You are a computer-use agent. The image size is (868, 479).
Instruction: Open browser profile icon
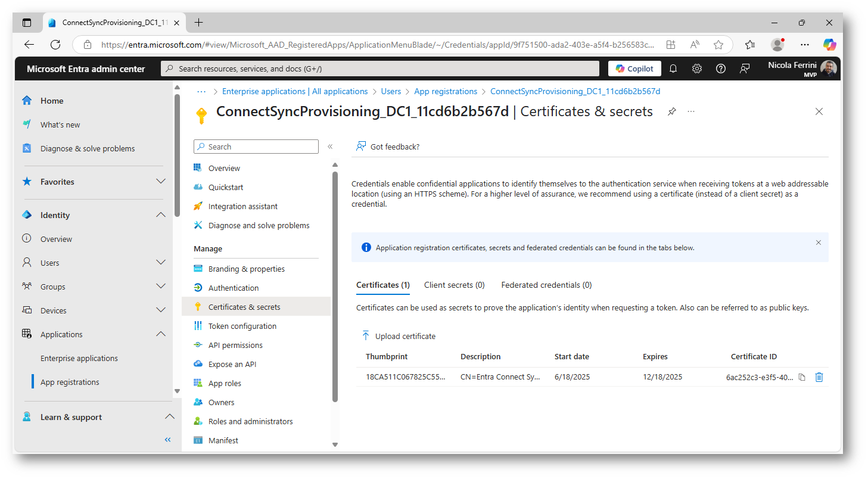coord(777,45)
